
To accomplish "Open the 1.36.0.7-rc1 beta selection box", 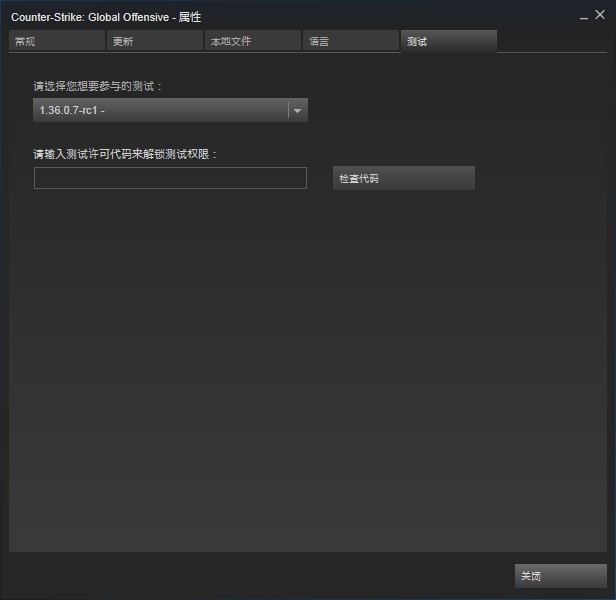I will 160,111.
